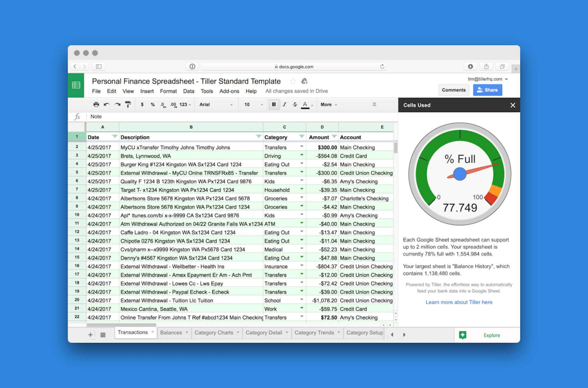Viewport: 588px width, 388px height.
Task: Add a new sheet
Action: 90,335
